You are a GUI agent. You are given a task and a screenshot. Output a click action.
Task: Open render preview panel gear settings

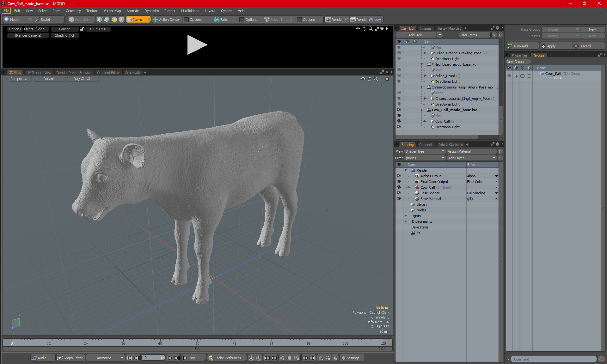coord(382,29)
